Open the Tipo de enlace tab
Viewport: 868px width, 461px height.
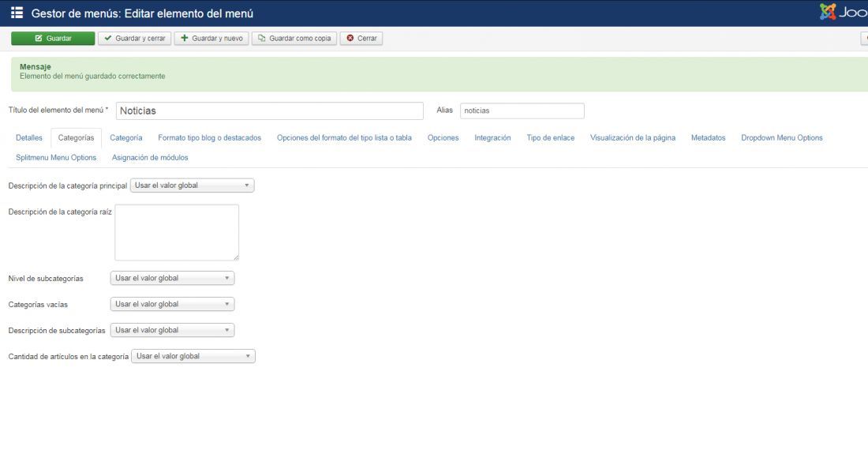(550, 138)
